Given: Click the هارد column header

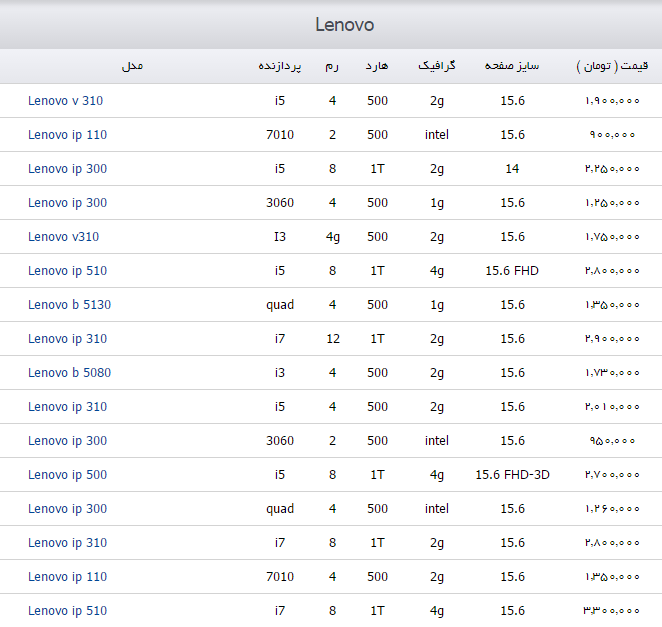Looking at the screenshot, I should pos(377,66).
